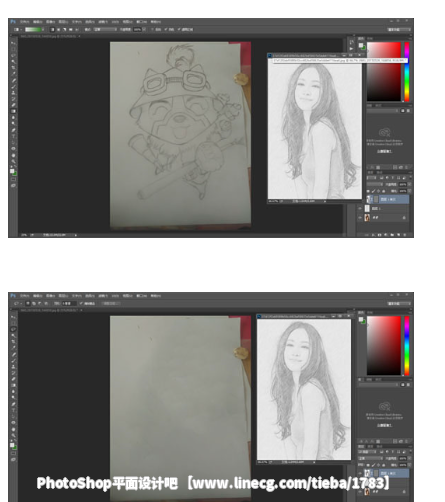The image size is (445, 502).
Task: Choose the Eyedropper tool in the Teemo-sketch window
Action: coord(13,74)
